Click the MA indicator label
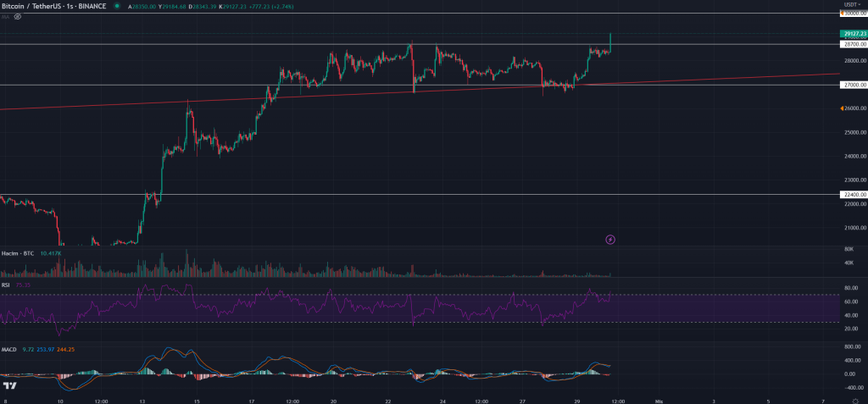The width and height of the screenshot is (868, 404). coord(5,17)
